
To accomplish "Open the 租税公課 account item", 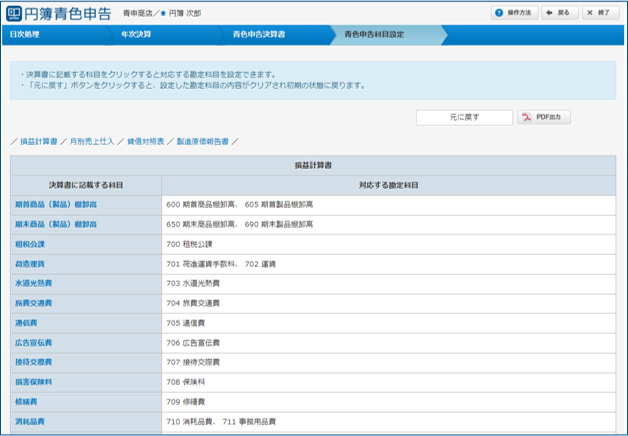I will point(30,244).
